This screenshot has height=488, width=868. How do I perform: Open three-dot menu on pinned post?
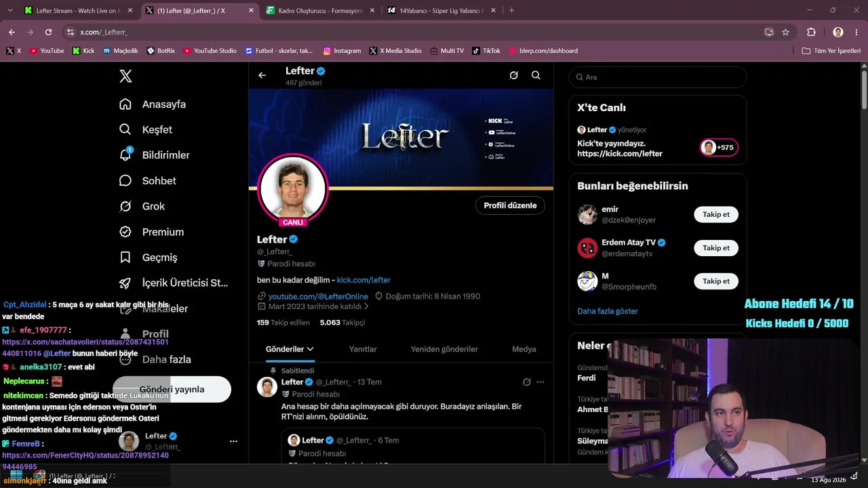540,382
